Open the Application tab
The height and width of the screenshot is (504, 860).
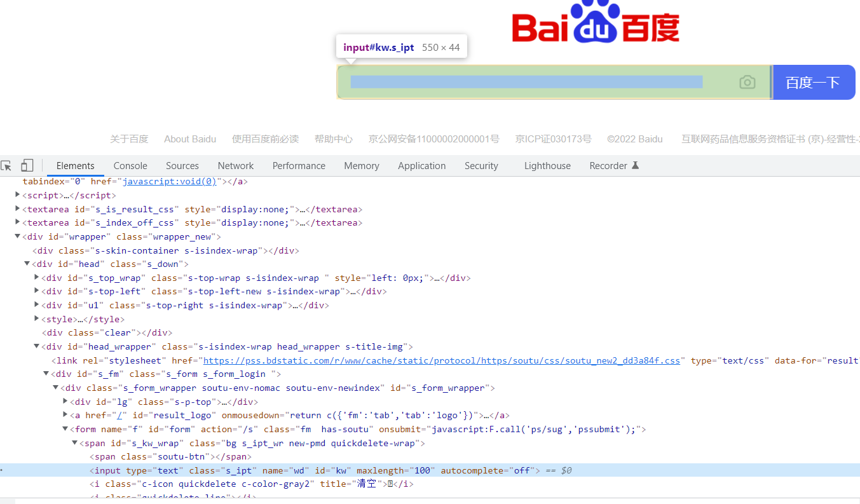(x=422, y=166)
